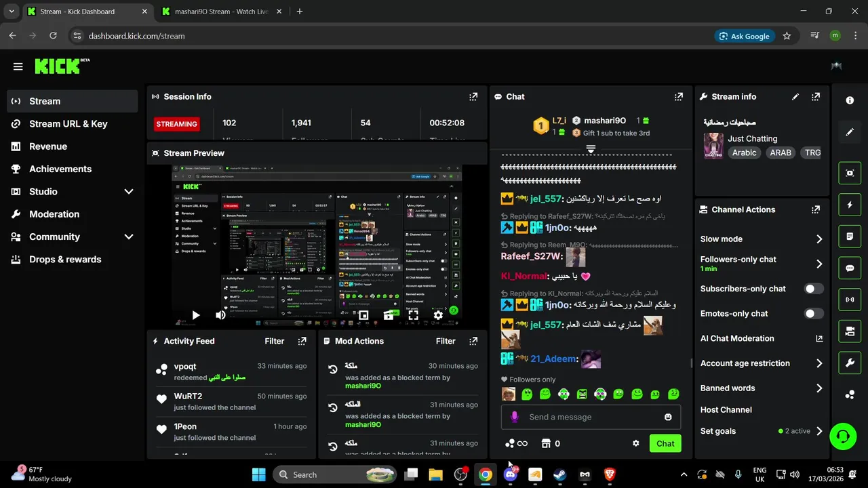Open File Explorer from the taskbar

(435, 474)
